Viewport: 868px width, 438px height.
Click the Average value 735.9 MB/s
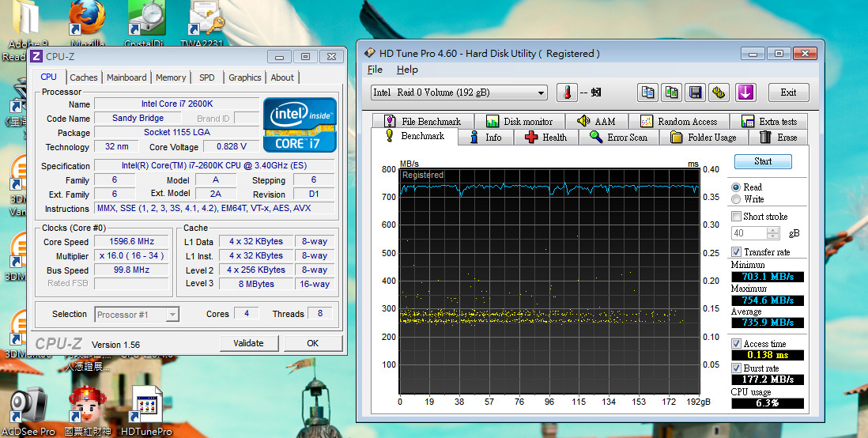click(x=768, y=323)
